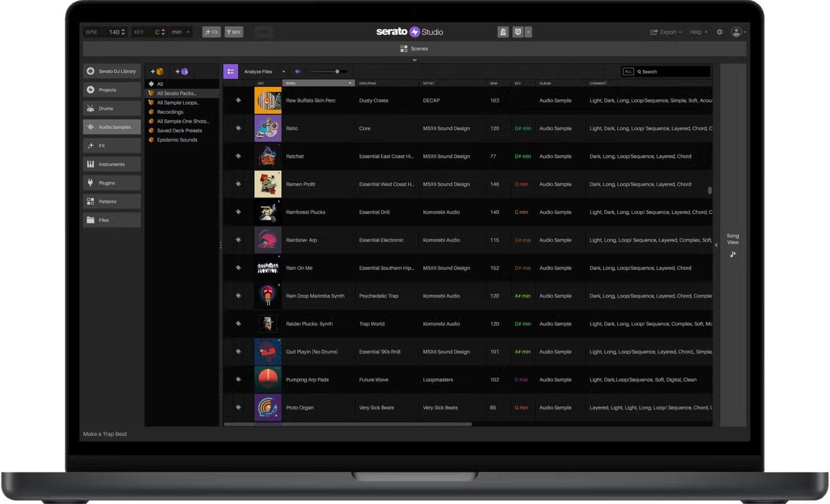The width and height of the screenshot is (830, 504).
Task: Toggle the FX button in top bar
Action: (211, 32)
